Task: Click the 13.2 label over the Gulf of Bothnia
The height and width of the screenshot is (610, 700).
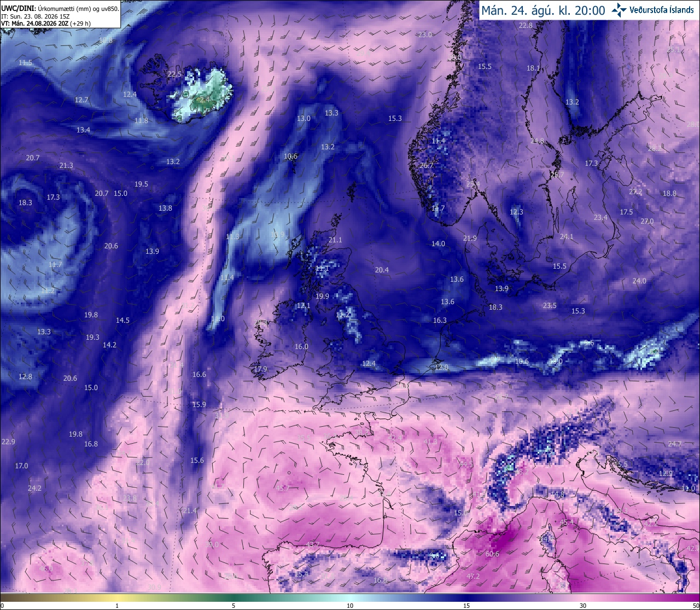Action: click(x=572, y=102)
